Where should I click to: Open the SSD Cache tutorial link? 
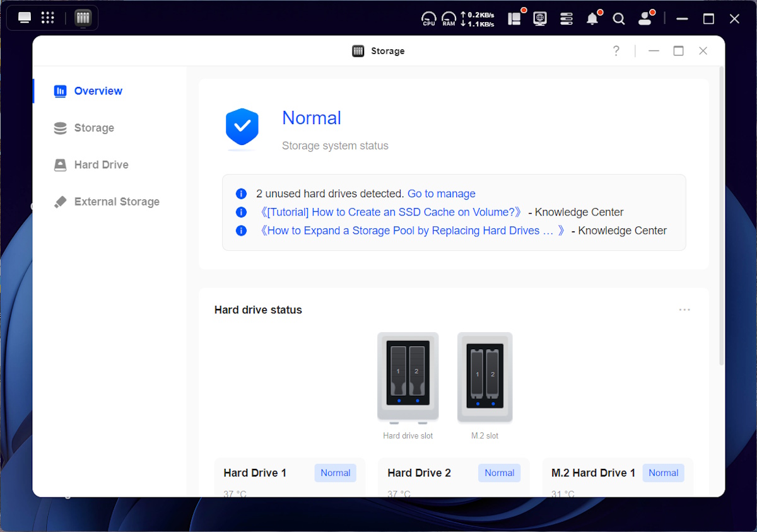pyautogui.click(x=390, y=212)
